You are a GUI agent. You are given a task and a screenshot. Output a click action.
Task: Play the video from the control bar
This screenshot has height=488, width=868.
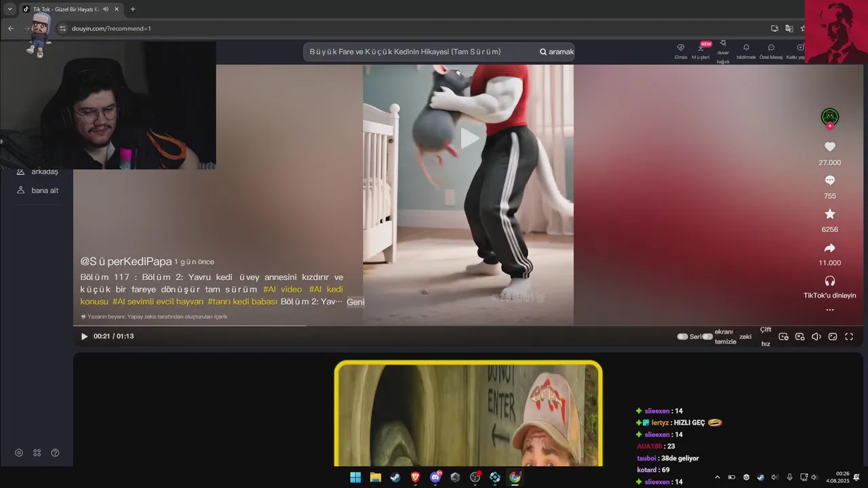84,336
